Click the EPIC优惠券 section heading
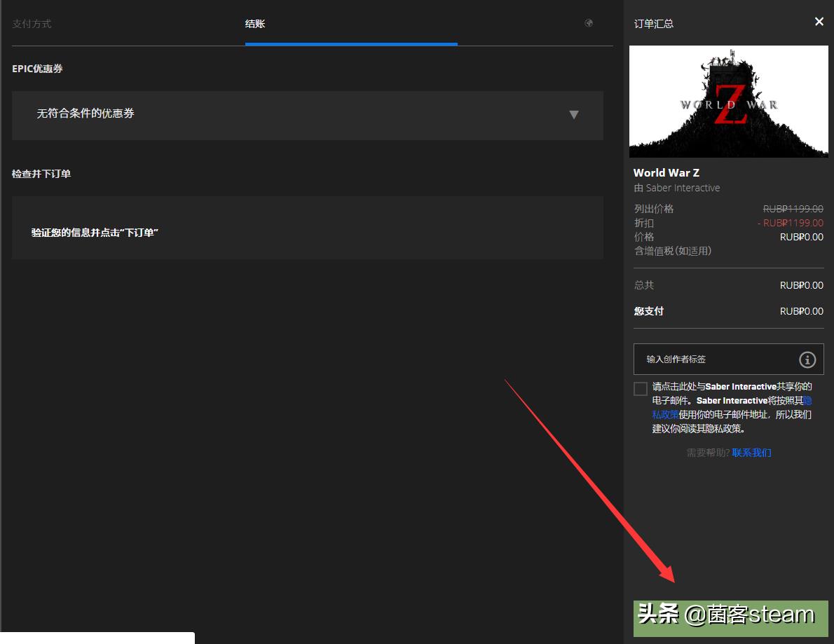Image resolution: width=834 pixels, height=644 pixels. [x=37, y=69]
